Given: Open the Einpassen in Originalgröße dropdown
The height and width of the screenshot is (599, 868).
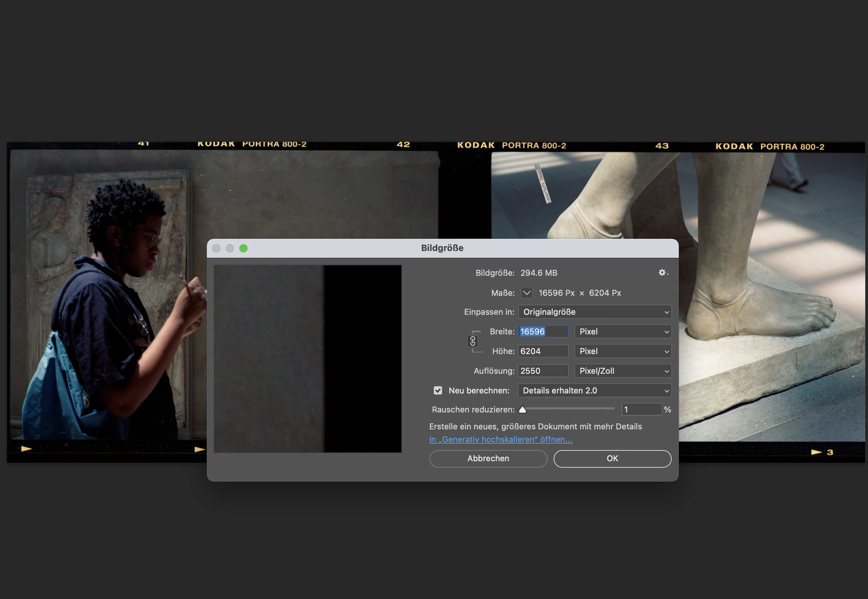Looking at the screenshot, I should [594, 312].
